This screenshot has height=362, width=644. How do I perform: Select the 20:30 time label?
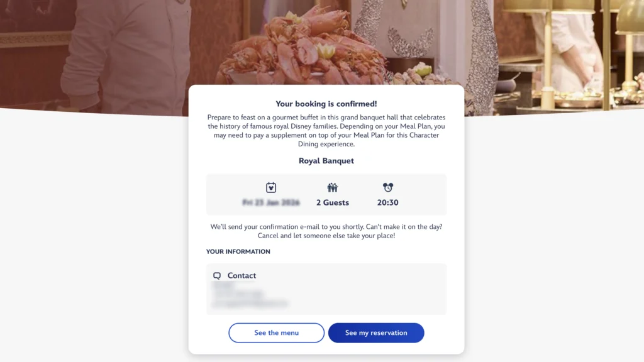387,202
